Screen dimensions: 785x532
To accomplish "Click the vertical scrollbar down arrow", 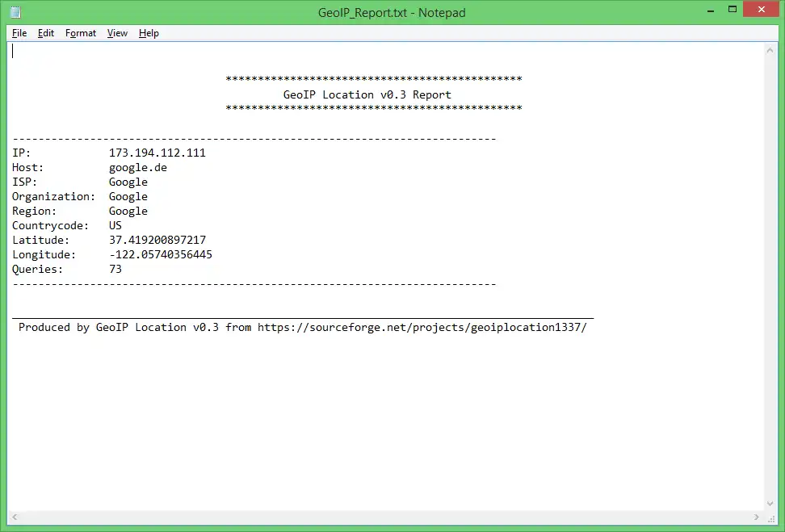I will [770, 504].
